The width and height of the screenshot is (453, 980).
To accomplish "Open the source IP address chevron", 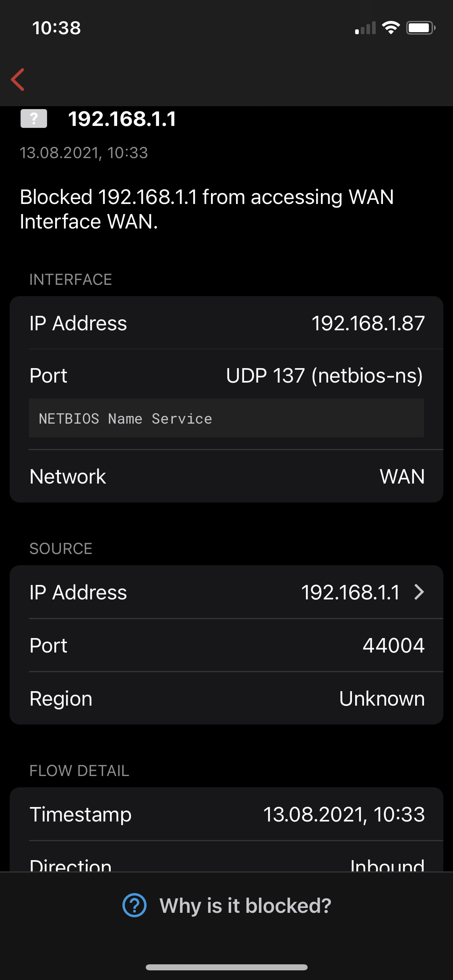I will 419,592.
